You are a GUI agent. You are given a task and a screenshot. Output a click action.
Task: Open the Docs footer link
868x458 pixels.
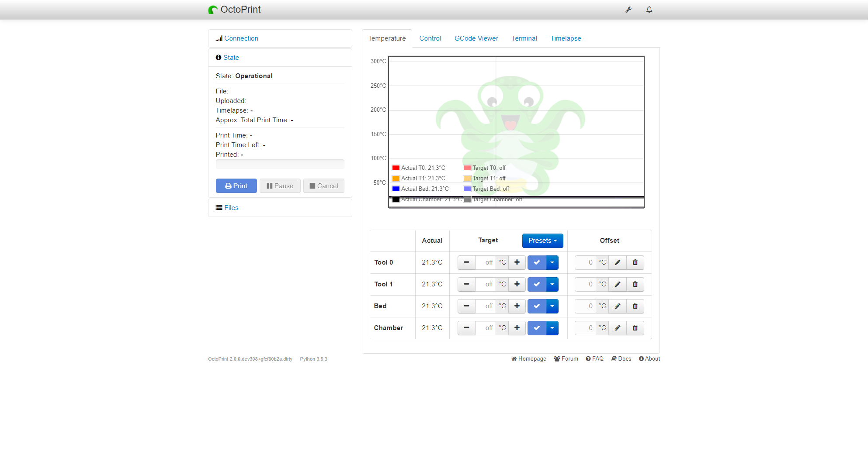click(621, 359)
